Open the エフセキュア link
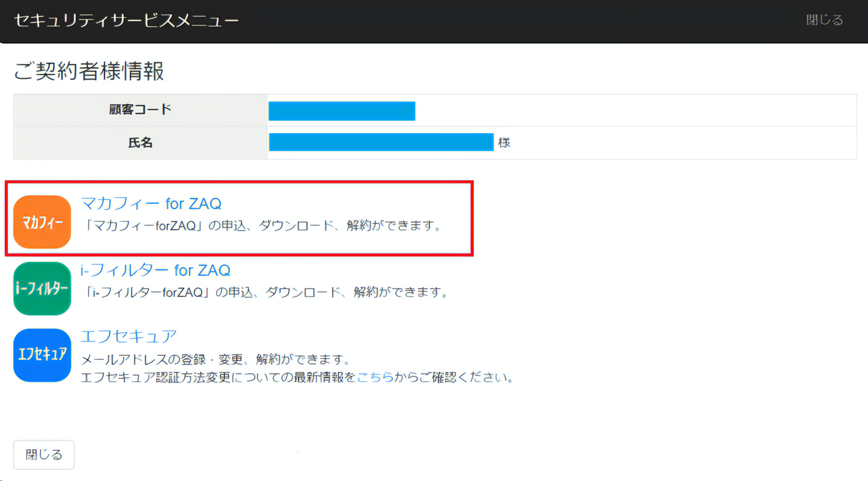The image size is (868, 481). [x=128, y=336]
